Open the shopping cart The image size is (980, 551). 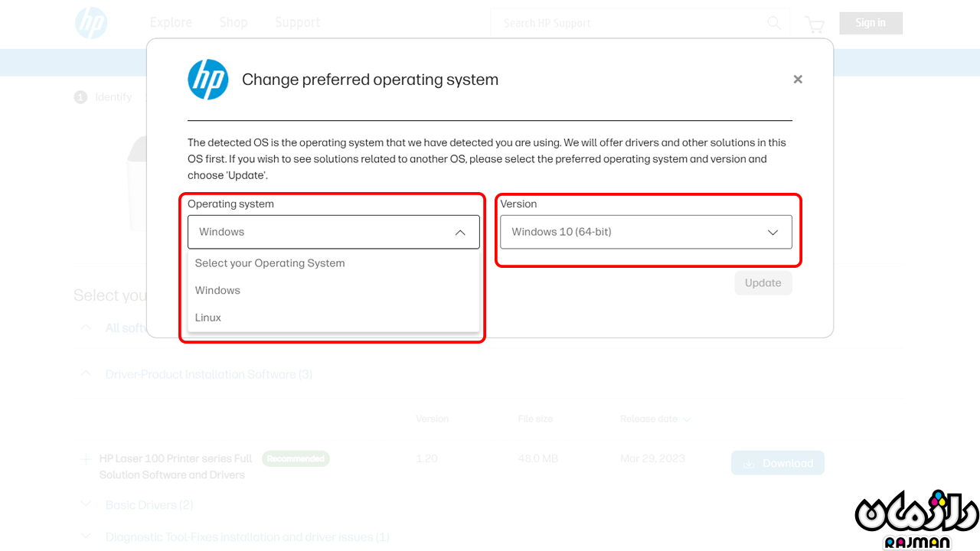[x=815, y=24]
